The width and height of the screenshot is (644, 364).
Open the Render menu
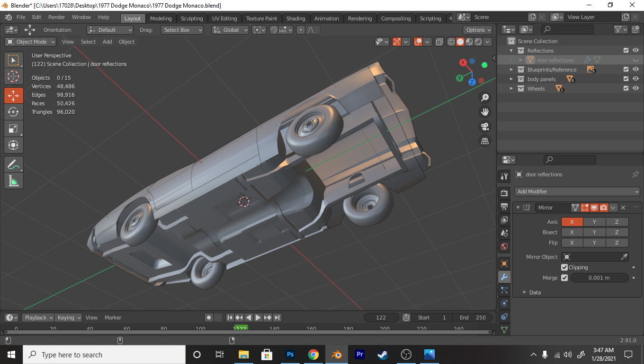(57, 17)
